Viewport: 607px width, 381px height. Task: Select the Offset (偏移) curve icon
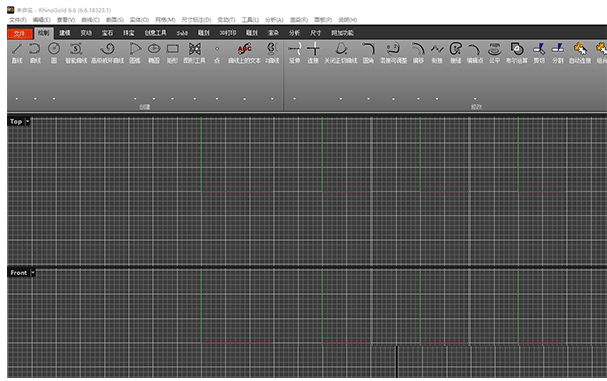click(418, 49)
